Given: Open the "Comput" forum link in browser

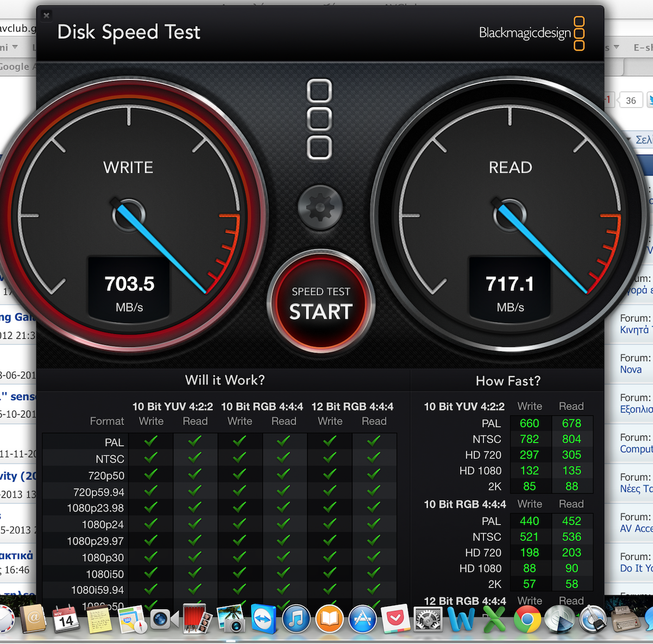Looking at the screenshot, I should point(636,450).
